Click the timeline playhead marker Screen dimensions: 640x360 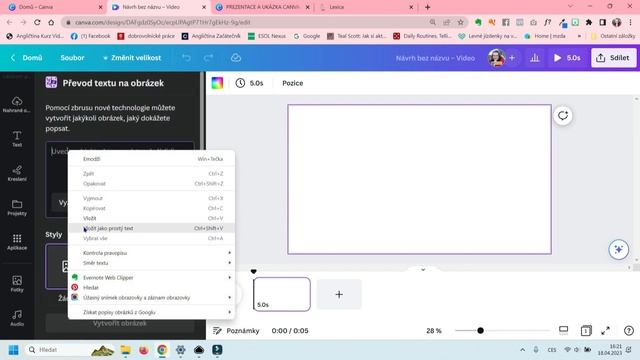click(253, 271)
